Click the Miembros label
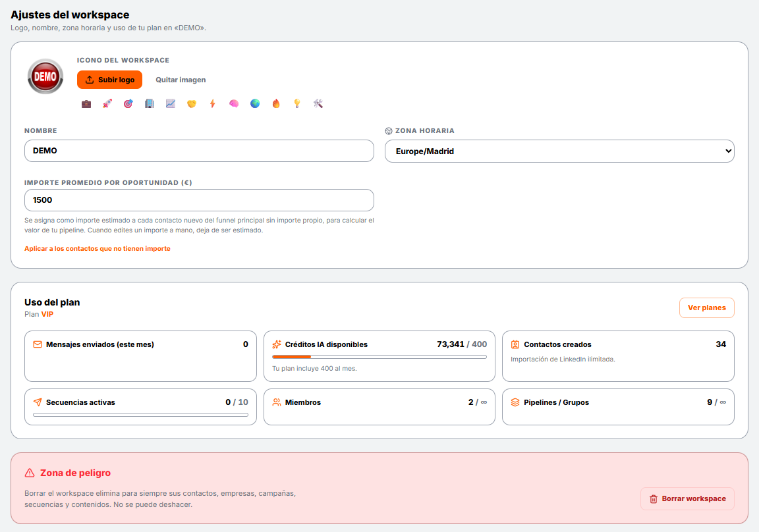The image size is (759, 532). (x=303, y=402)
